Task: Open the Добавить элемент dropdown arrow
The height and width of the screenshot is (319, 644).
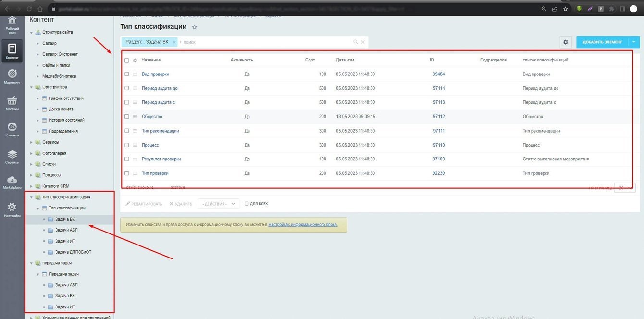Action: [x=634, y=42]
